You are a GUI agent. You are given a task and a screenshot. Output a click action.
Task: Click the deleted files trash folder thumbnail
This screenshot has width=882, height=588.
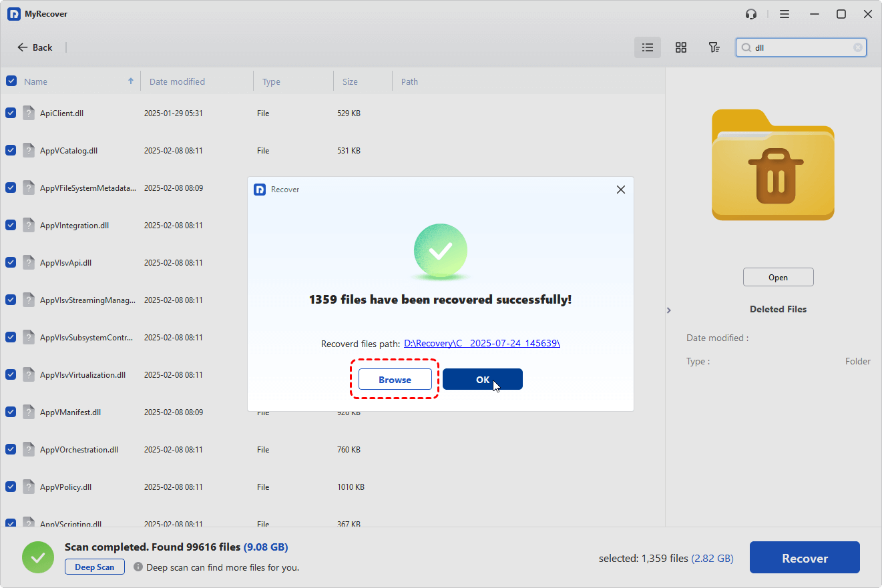773,165
